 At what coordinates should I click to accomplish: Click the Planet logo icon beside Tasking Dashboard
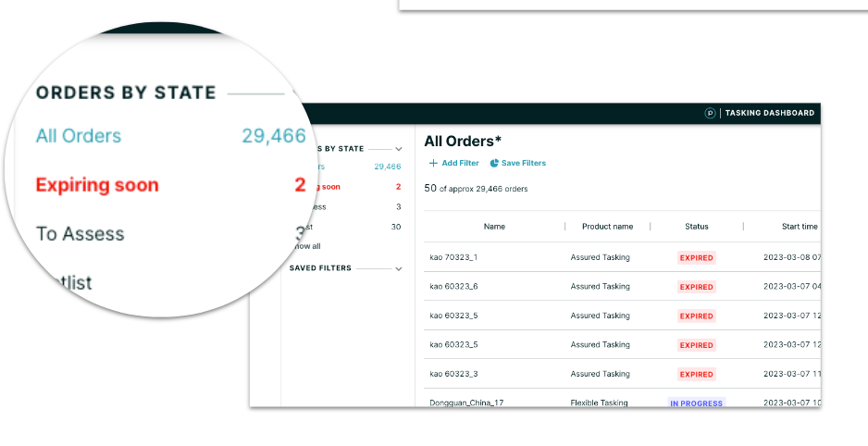coord(710,113)
